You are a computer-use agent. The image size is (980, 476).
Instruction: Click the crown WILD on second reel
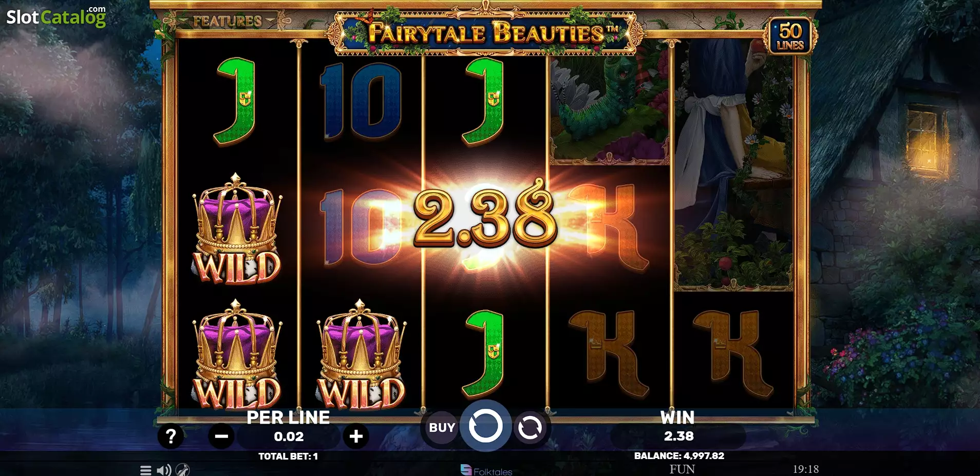point(361,354)
